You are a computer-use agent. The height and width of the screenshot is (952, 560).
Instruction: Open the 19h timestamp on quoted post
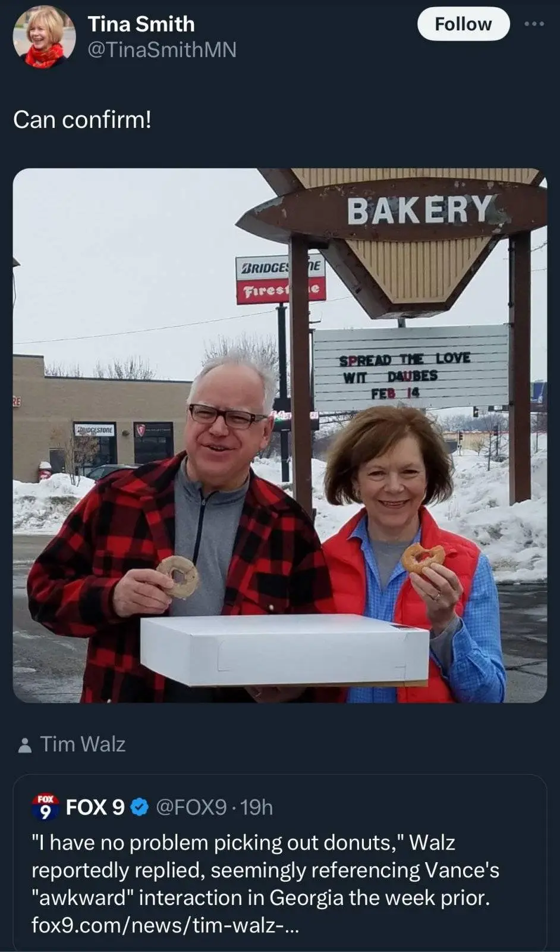[257, 807]
